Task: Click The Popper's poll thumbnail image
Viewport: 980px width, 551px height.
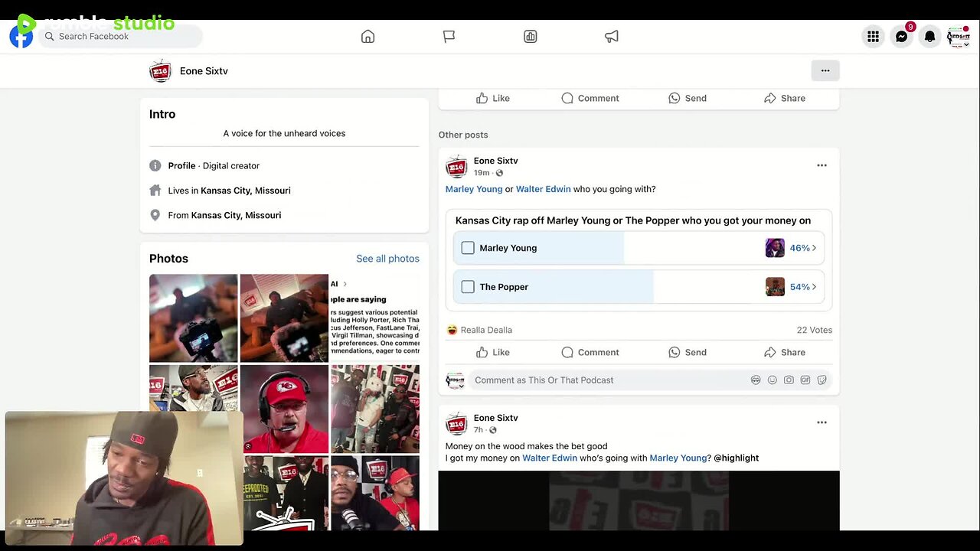Action: click(x=775, y=287)
